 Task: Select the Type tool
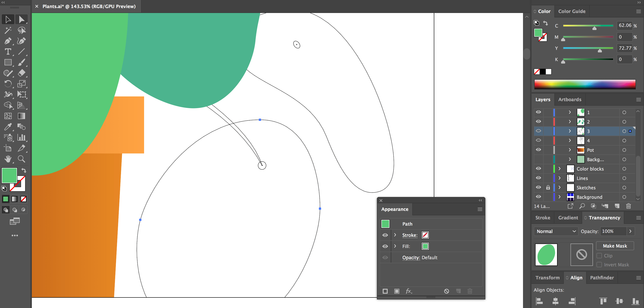pos(8,52)
